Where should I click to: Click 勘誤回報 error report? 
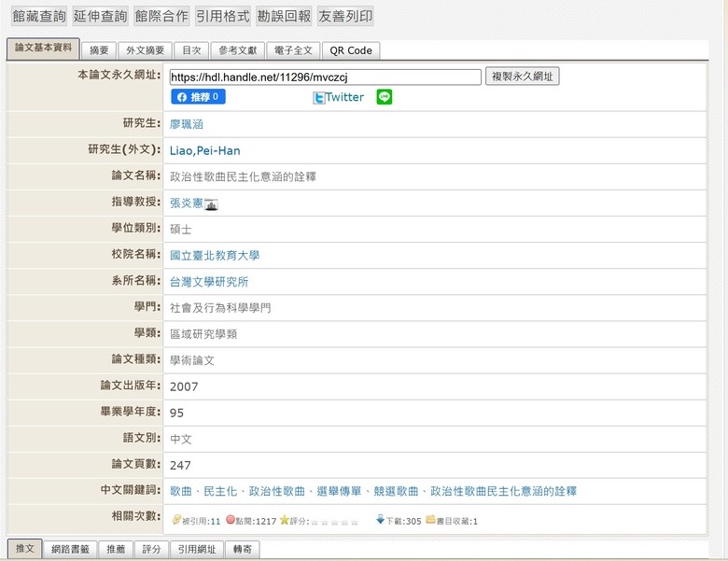[284, 16]
